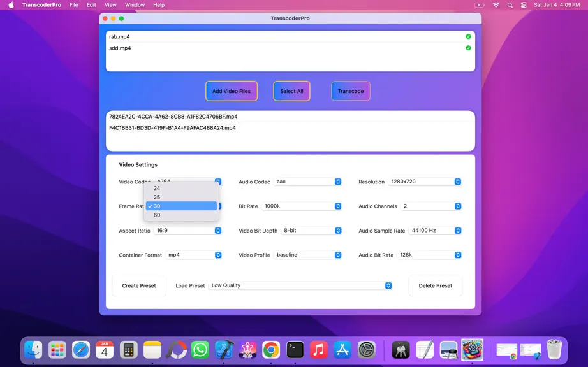Launch Google Chrome from the dock
Viewport: 588px width, 367px height.
tap(271, 350)
